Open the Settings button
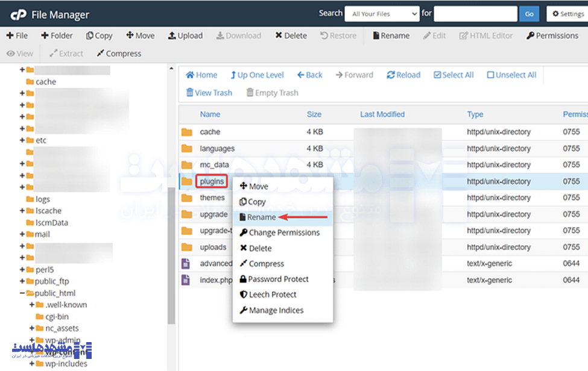The height and width of the screenshot is (371, 588). [567, 14]
